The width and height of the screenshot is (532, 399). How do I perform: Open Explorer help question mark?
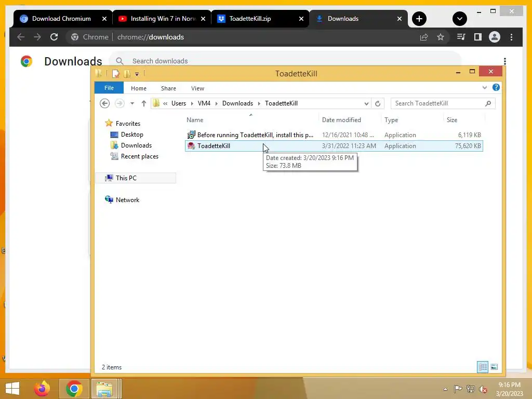496,87
